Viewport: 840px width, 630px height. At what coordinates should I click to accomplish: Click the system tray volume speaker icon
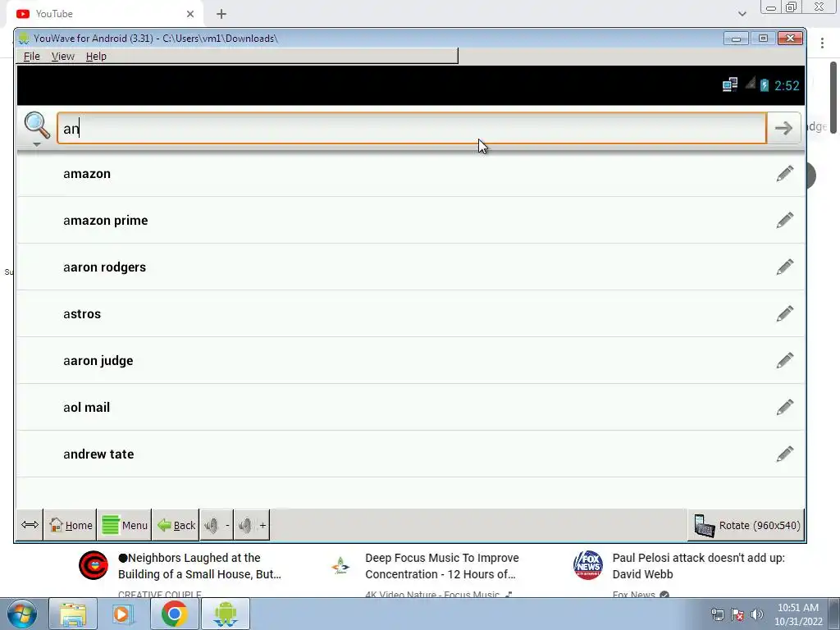(757, 614)
